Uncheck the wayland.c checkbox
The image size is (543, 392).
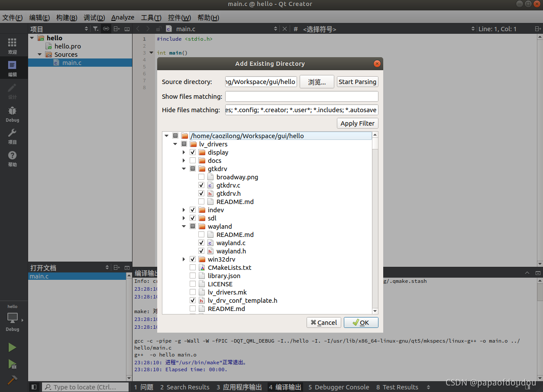(201, 243)
